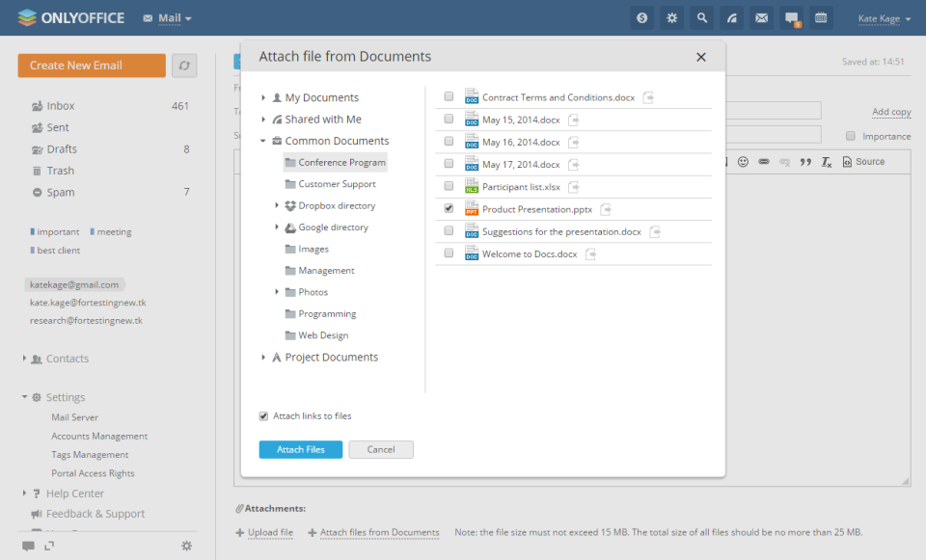This screenshot has height=560, width=926.
Task: Open the feed icon in top bar
Action: coord(732,17)
